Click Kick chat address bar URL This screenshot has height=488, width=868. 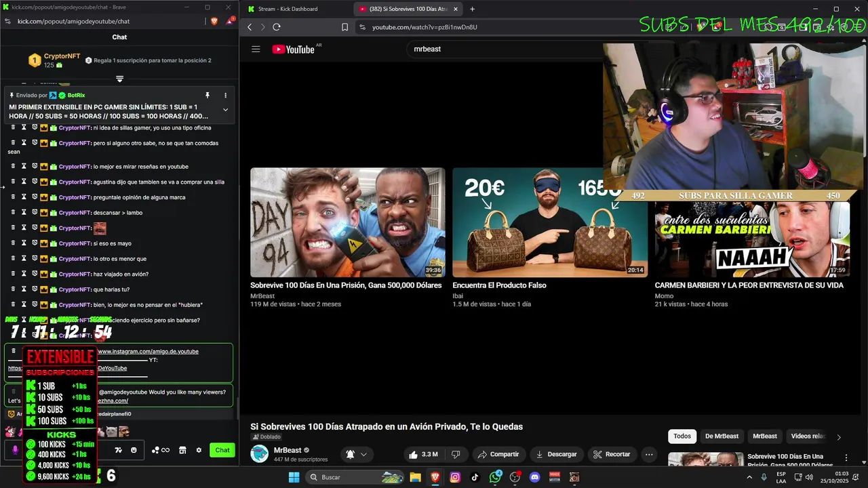pyautogui.click(x=73, y=21)
